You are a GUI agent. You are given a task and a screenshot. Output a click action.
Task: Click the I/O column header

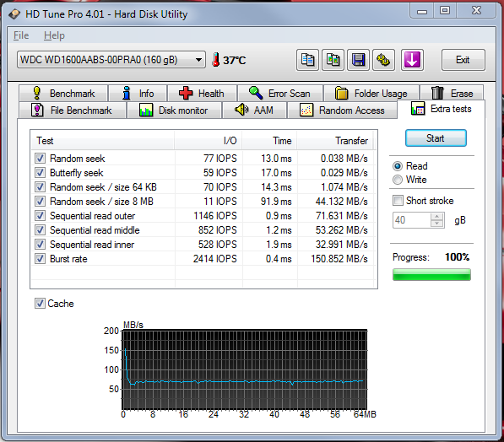click(x=209, y=141)
